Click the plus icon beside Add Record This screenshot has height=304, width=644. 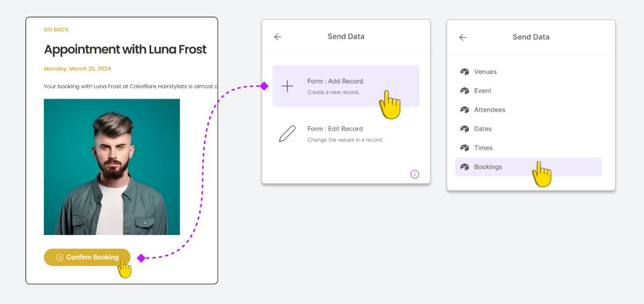(287, 86)
